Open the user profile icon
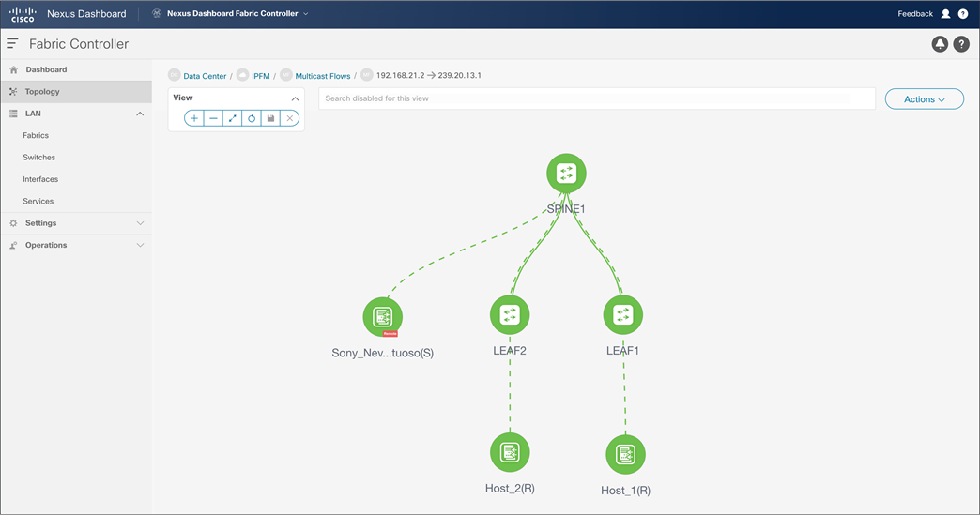Viewport: 980px width, 515px height. tap(945, 14)
